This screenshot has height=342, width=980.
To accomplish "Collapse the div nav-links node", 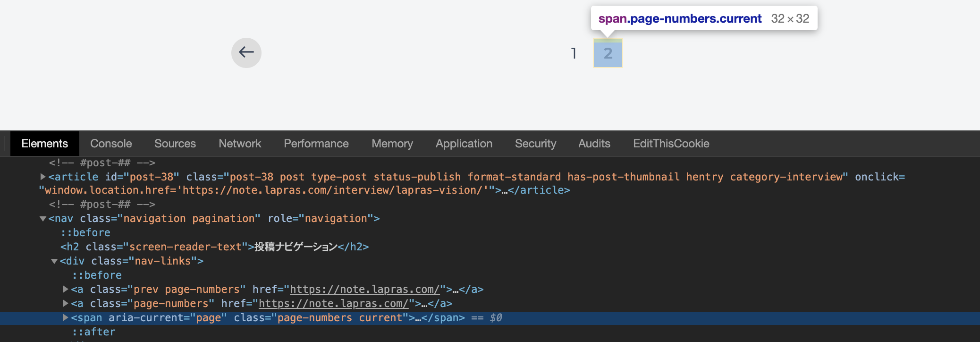I will click(x=54, y=261).
